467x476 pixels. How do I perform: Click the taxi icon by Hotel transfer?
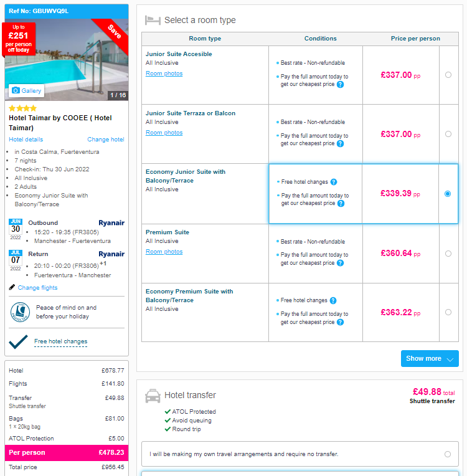click(x=153, y=396)
